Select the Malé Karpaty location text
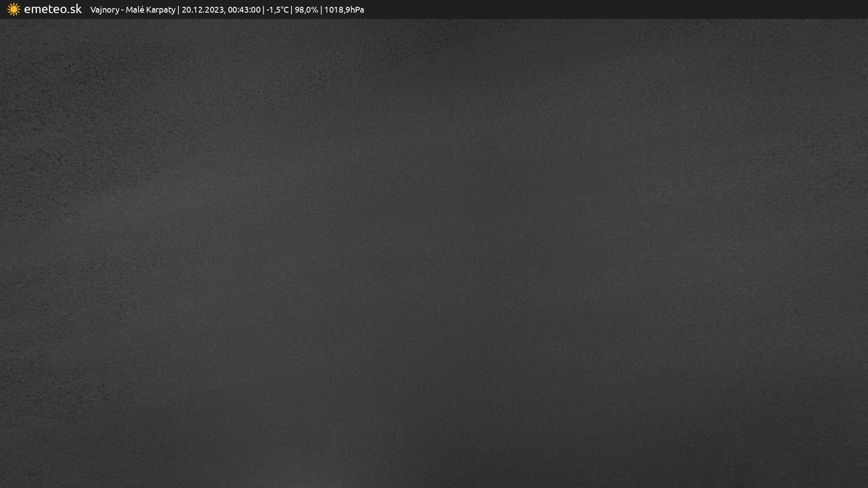This screenshot has height=488, width=868. pyautogui.click(x=150, y=9)
